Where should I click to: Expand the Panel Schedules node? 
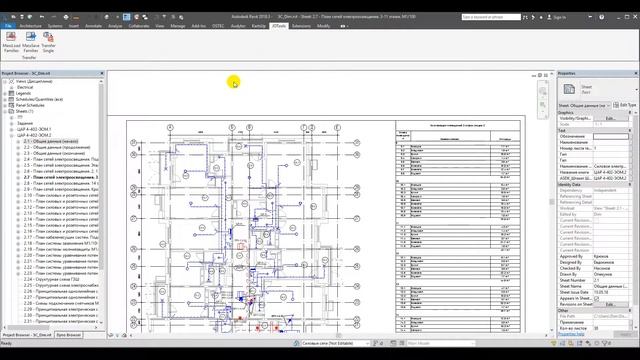[5, 105]
